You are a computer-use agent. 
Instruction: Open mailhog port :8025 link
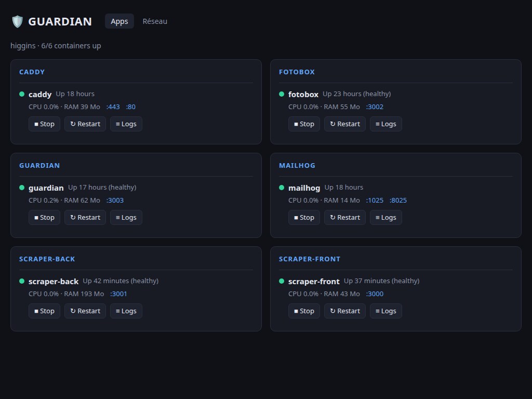[398, 200]
